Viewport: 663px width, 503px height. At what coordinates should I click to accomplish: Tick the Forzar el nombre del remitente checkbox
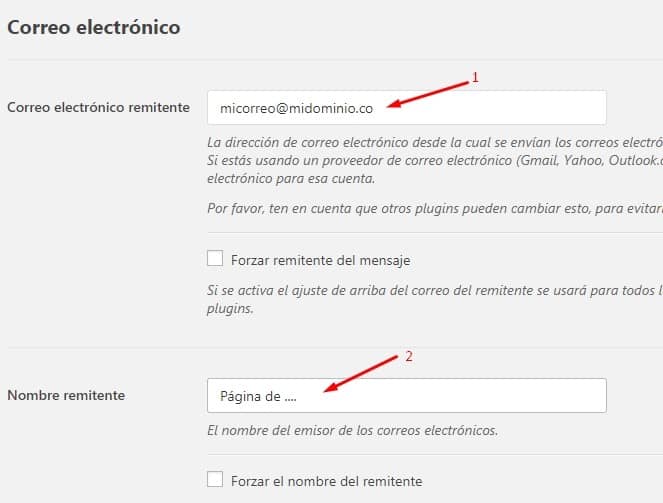[214, 479]
